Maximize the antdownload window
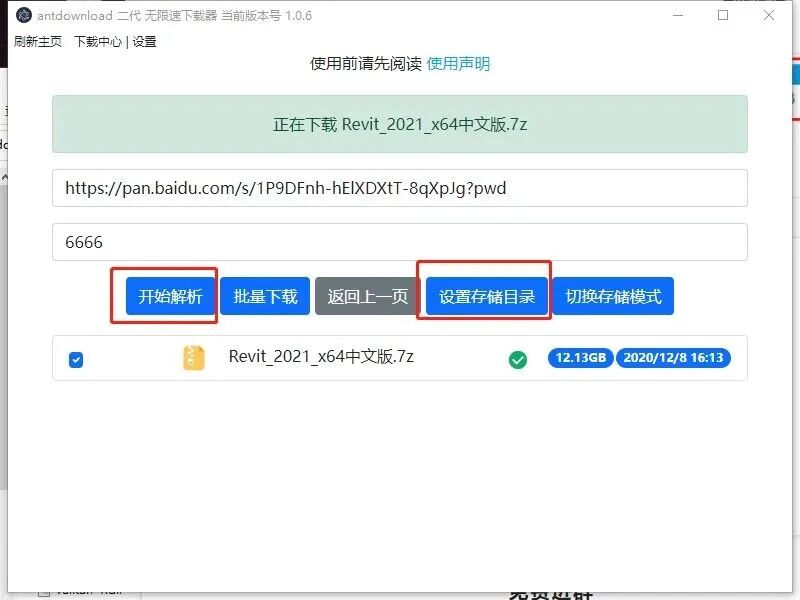This screenshot has height=600, width=800. (x=723, y=15)
